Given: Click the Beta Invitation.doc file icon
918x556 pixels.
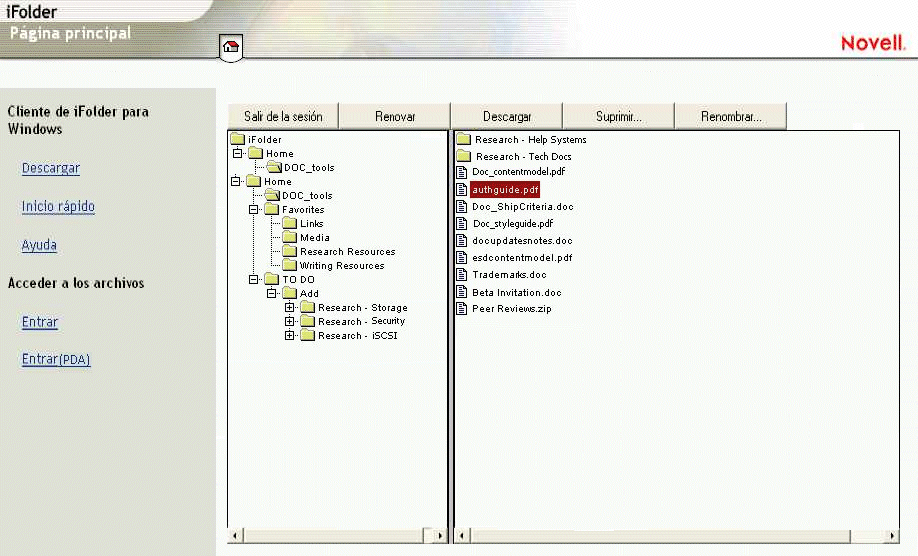Looking at the screenshot, I should [x=462, y=292].
